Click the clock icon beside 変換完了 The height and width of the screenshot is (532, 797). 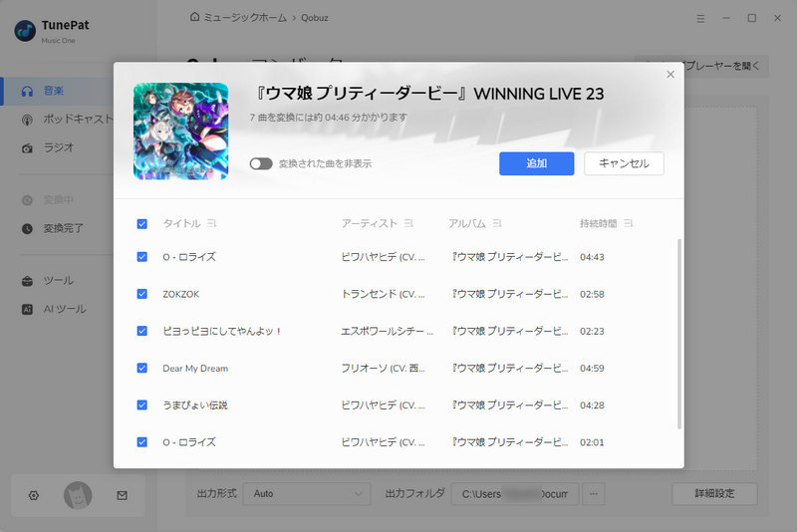pyautogui.click(x=27, y=229)
